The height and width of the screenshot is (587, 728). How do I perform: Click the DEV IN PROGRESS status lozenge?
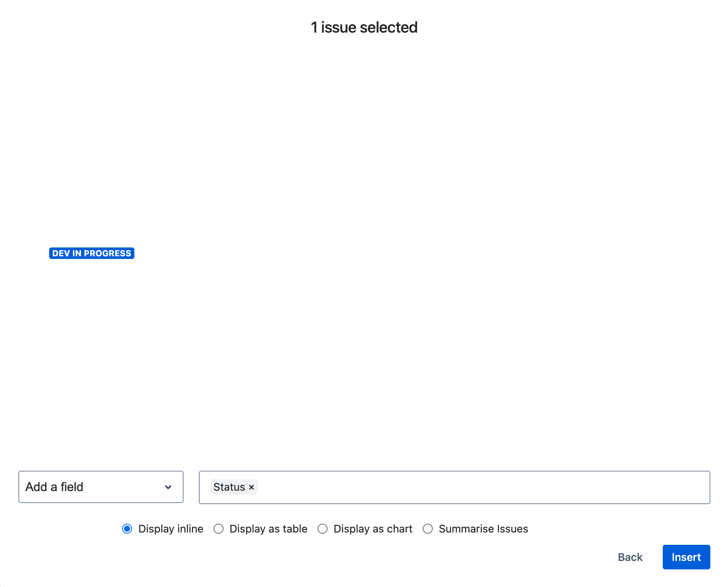point(91,253)
